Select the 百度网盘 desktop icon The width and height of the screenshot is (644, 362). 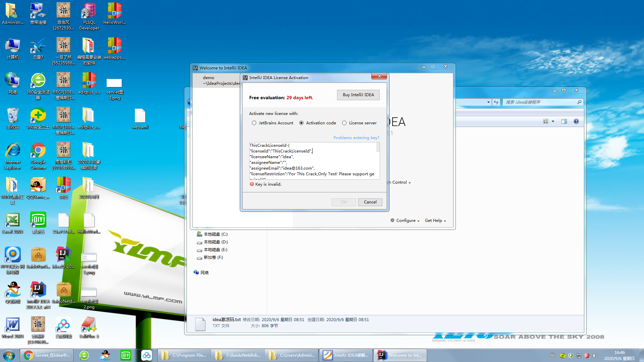pyautogui.click(x=64, y=327)
